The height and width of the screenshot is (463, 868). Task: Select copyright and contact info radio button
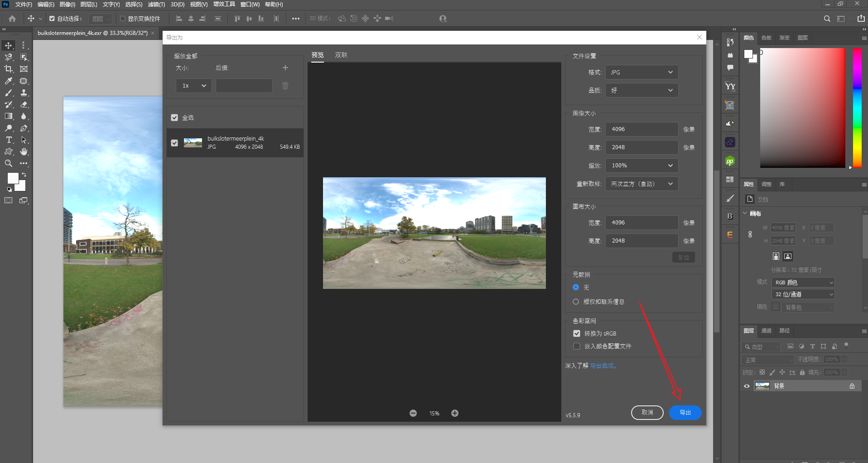click(x=576, y=302)
